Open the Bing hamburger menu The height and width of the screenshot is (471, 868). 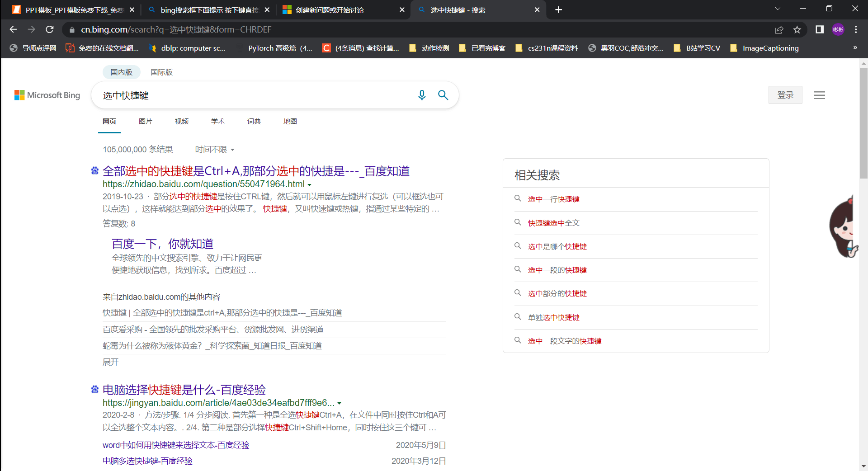[x=819, y=95]
